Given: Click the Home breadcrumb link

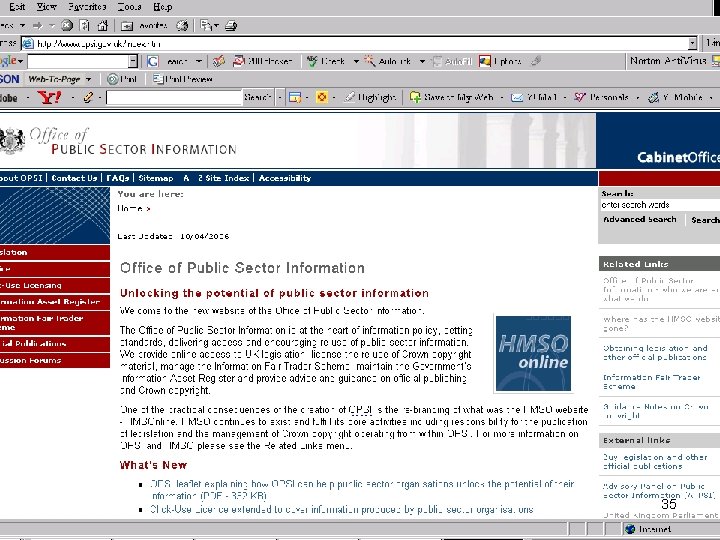Looking at the screenshot, I should click(x=130, y=208).
